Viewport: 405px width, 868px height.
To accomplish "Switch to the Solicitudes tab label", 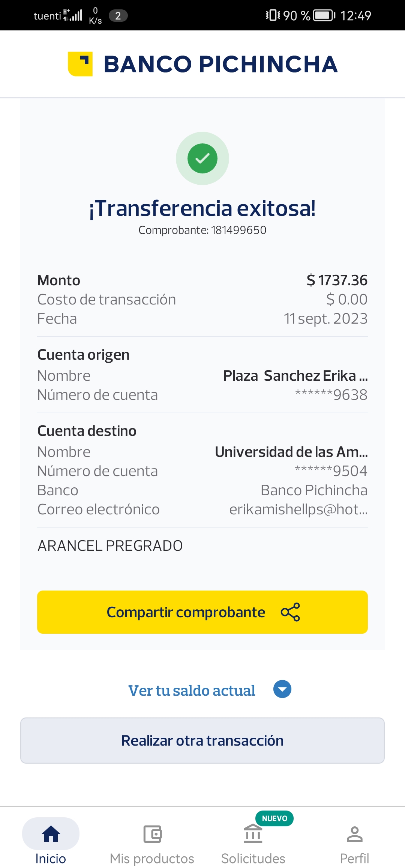I will 253,859.
